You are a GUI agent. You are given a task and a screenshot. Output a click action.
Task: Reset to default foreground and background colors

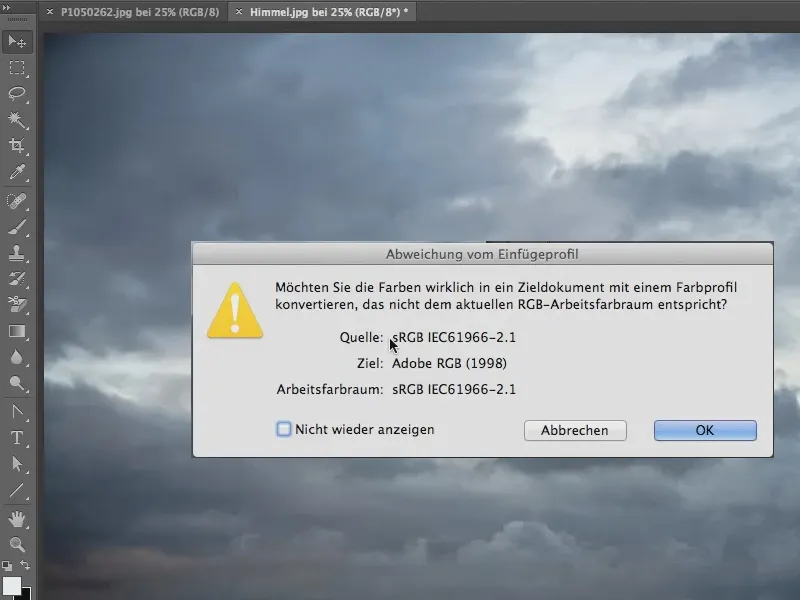point(7,565)
